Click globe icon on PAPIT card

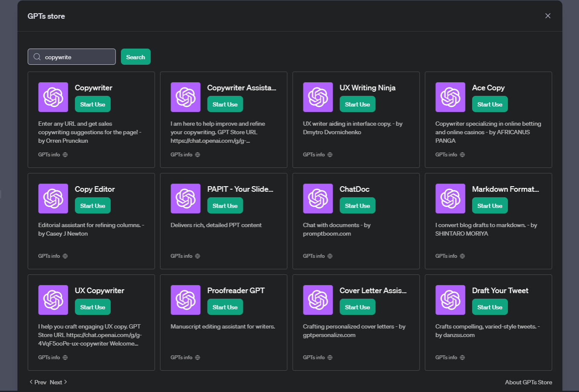click(198, 256)
